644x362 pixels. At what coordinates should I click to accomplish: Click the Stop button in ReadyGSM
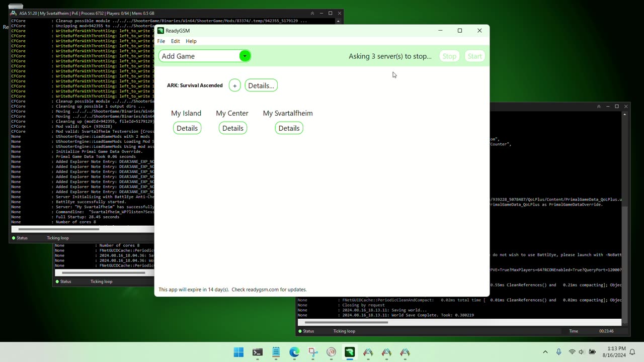click(449, 56)
